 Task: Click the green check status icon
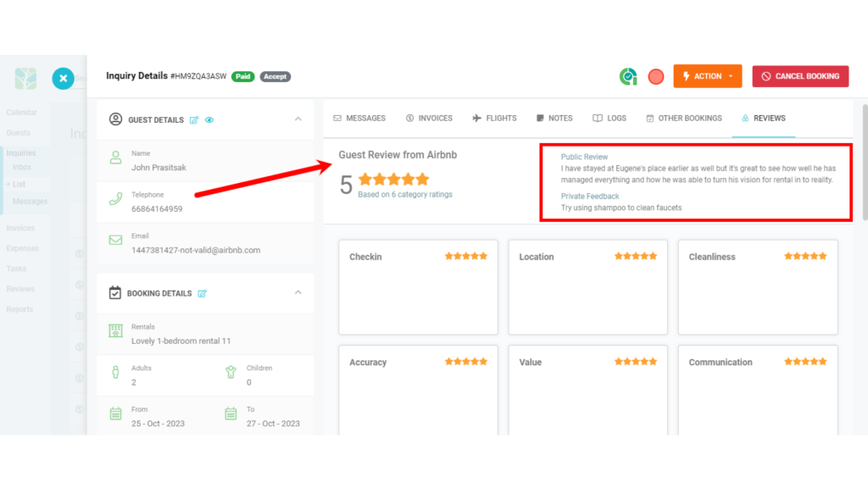628,76
